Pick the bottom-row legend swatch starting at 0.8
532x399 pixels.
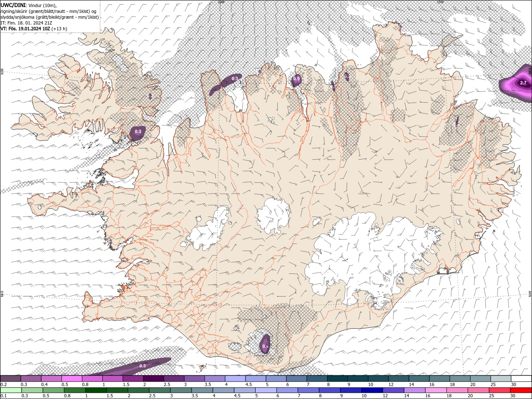(74, 390)
